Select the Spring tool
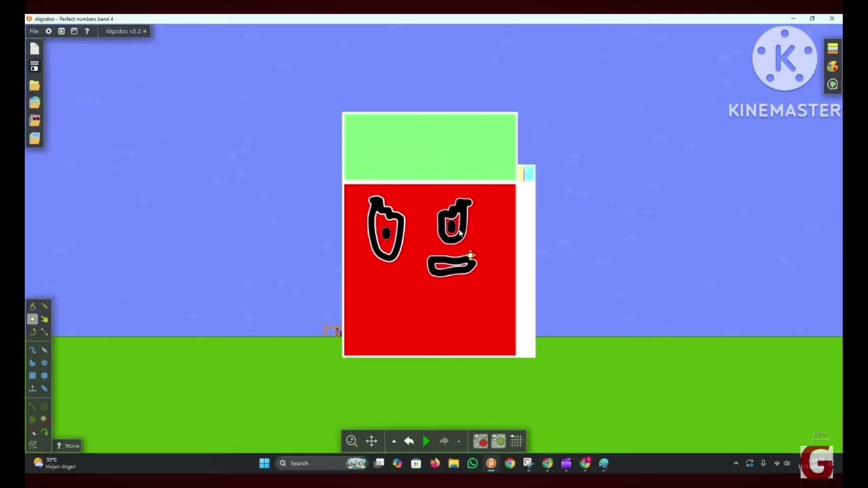Viewport: 868px width, 488px height. click(32, 407)
